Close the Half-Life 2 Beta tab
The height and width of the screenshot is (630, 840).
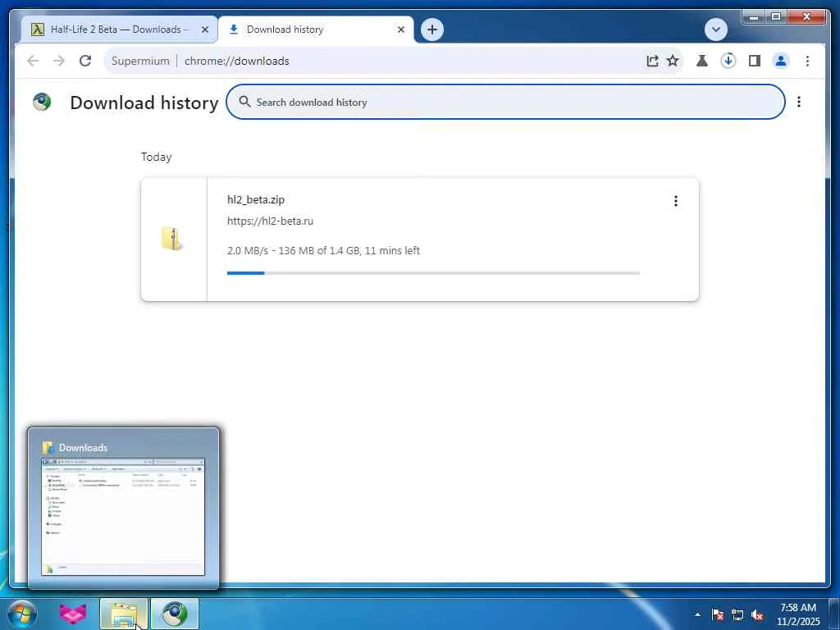click(x=204, y=30)
